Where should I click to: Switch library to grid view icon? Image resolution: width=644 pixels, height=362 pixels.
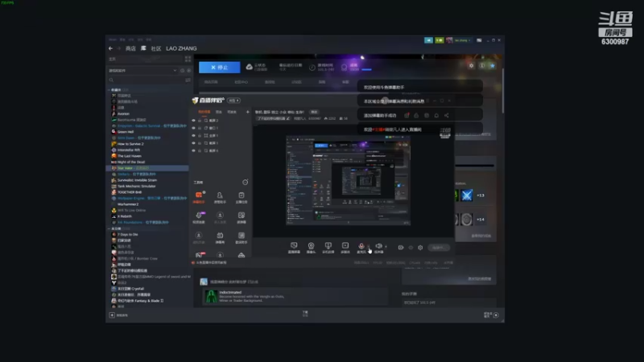[x=188, y=59]
